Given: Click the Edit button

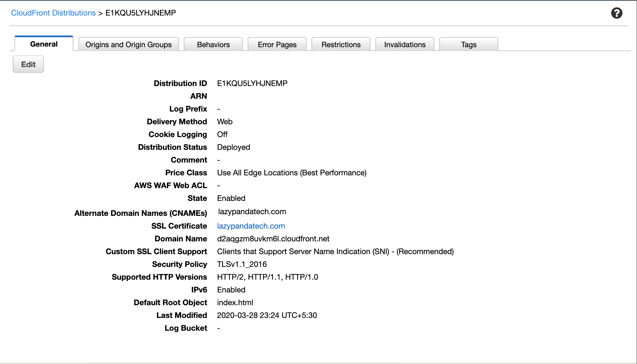Looking at the screenshot, I should [x=28, y=64].
